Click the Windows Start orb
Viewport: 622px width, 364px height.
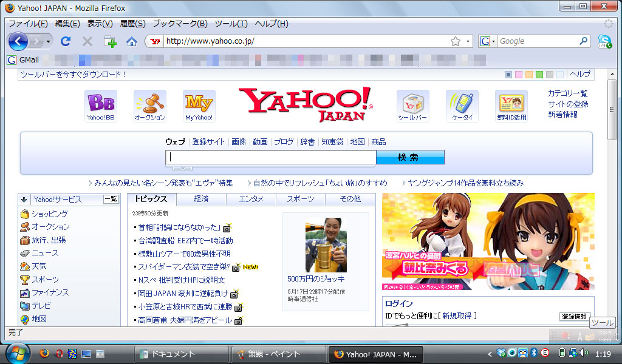tap(18, 354)
